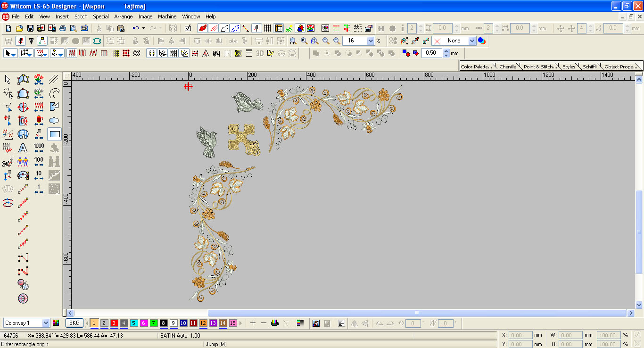The height and width of the screenshot is (348, 644).
Task: Click the X coordinate field in status bar
Action: [x=520, y=335]
